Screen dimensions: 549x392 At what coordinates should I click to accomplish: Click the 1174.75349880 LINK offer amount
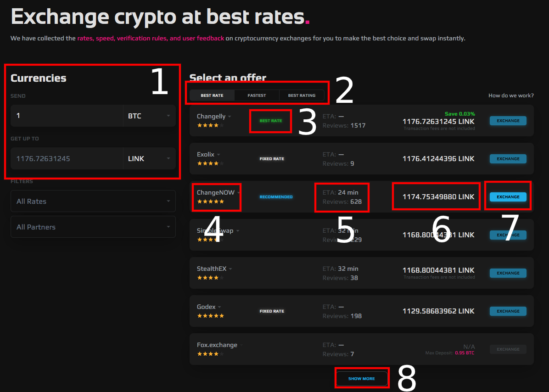438,197
